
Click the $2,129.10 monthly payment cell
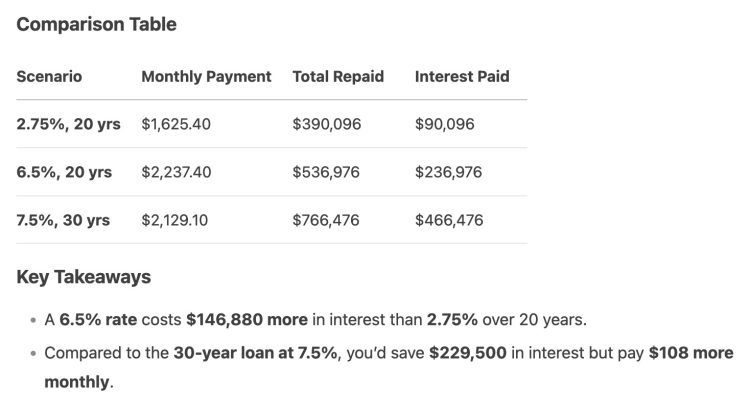tap(175, 220)
